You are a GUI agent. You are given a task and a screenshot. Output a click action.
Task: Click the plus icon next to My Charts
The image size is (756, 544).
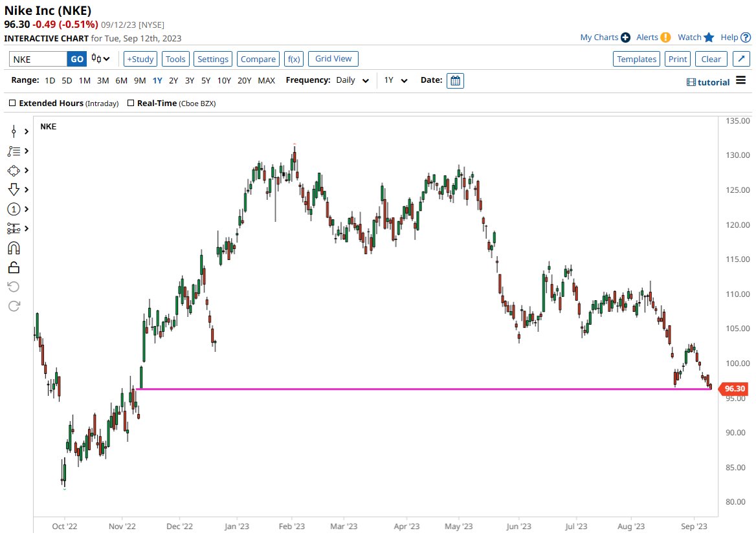pyautogui.click(x=625, y=38)
